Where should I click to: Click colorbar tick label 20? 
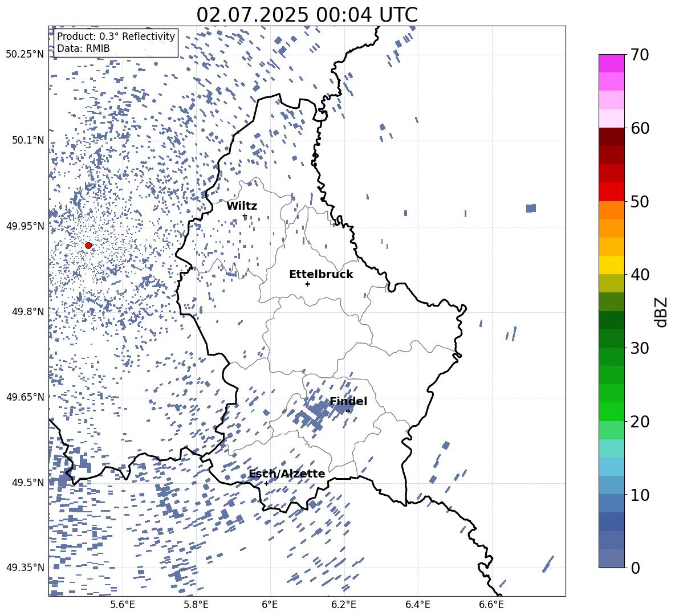(x=640, y=422)
